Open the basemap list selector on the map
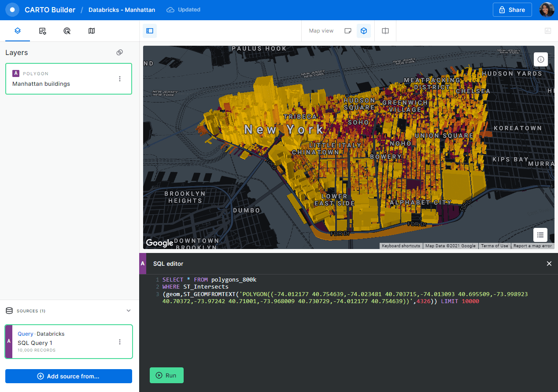Screen dimensions: 558x392 tap(540, 235)
